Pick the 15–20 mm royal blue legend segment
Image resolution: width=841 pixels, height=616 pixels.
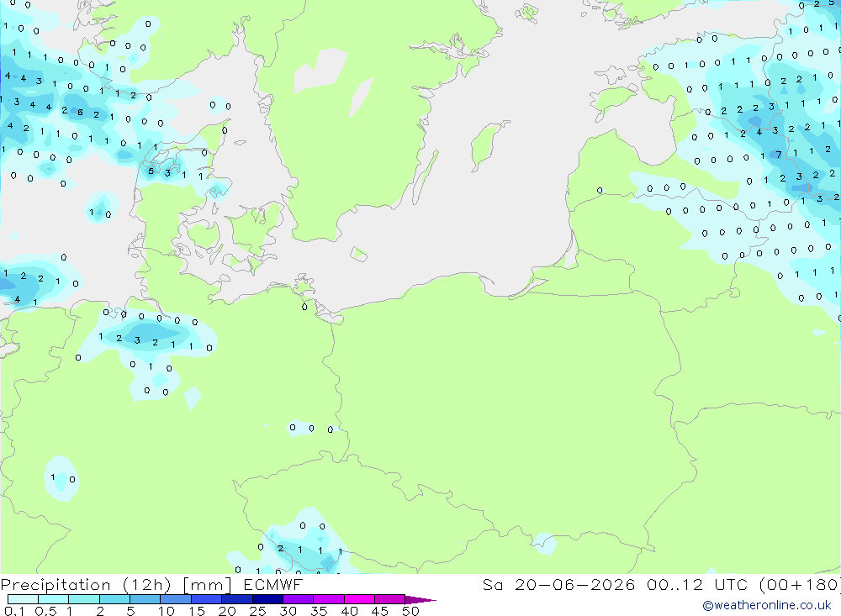[206, 599]
